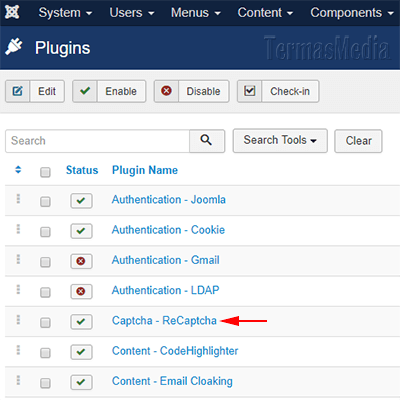
Task: Open the Content menu
Action: pyautogui.click(x=265, y=13)
